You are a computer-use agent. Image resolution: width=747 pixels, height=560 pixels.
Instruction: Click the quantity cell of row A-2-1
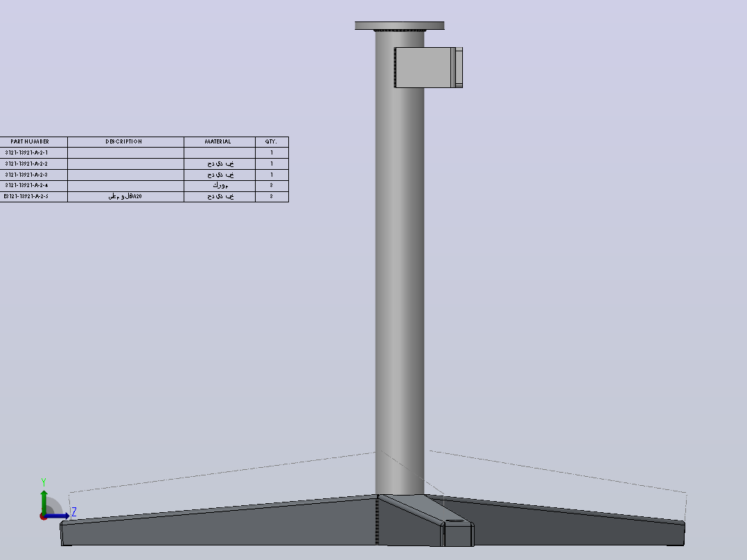(x=272, y=152)
